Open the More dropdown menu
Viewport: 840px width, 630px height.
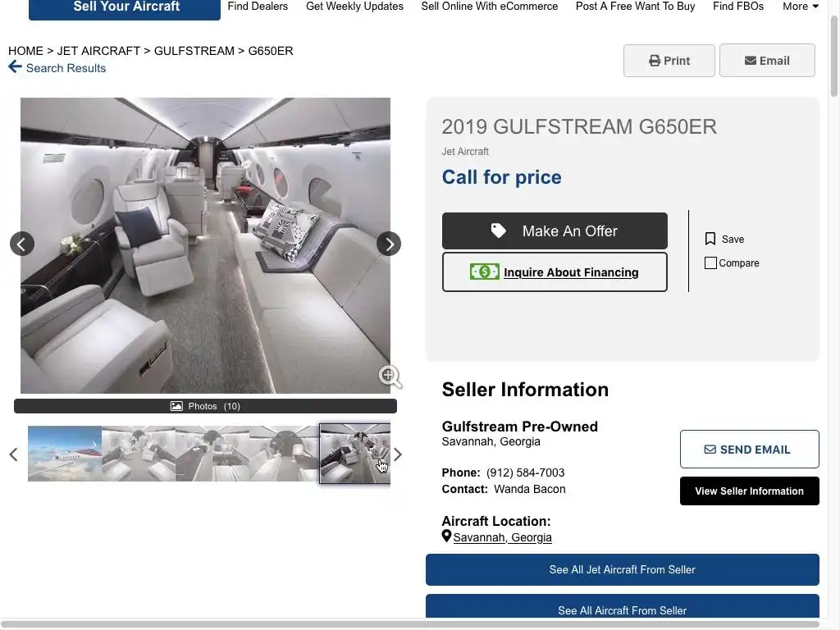coord(801,7)
